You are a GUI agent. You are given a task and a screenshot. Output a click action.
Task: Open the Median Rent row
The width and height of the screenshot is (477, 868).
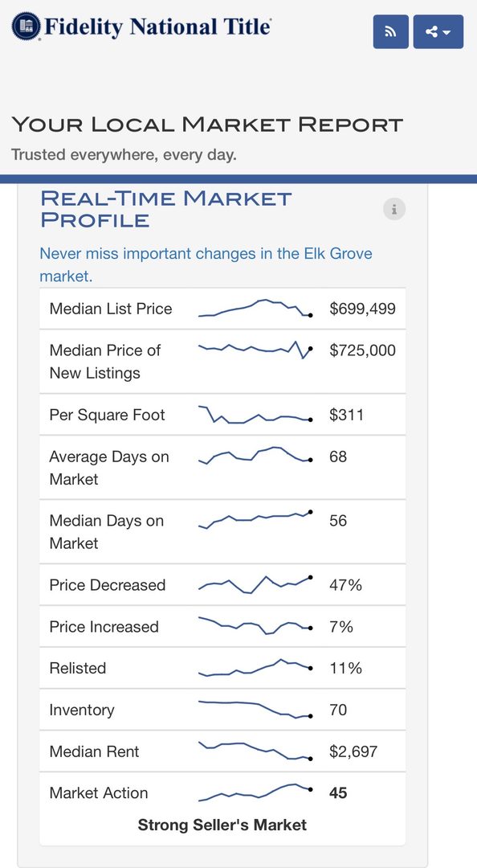tap(222, 751)
